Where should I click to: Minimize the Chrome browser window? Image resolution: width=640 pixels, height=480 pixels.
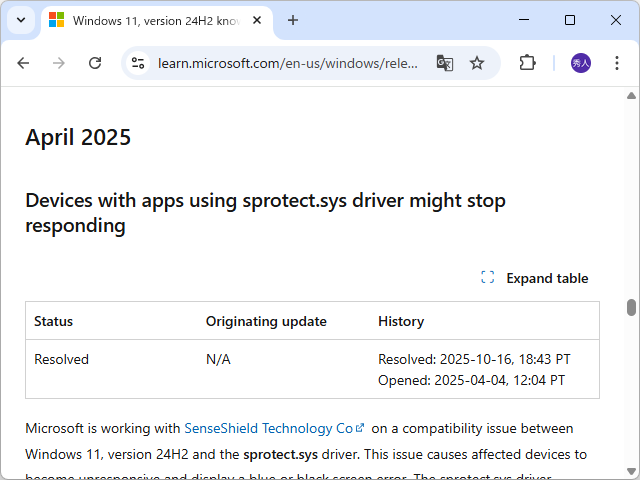524,20
